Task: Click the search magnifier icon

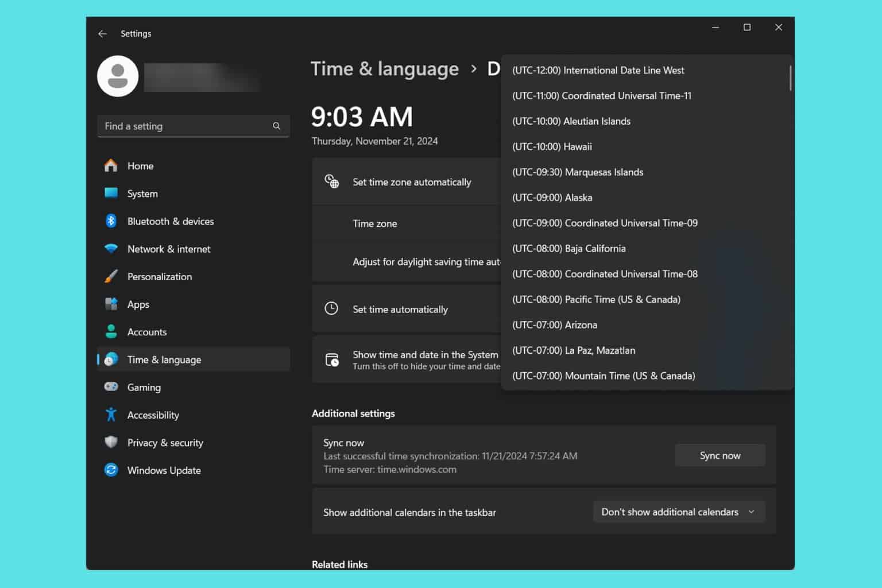Action: (x=277, y=126)
